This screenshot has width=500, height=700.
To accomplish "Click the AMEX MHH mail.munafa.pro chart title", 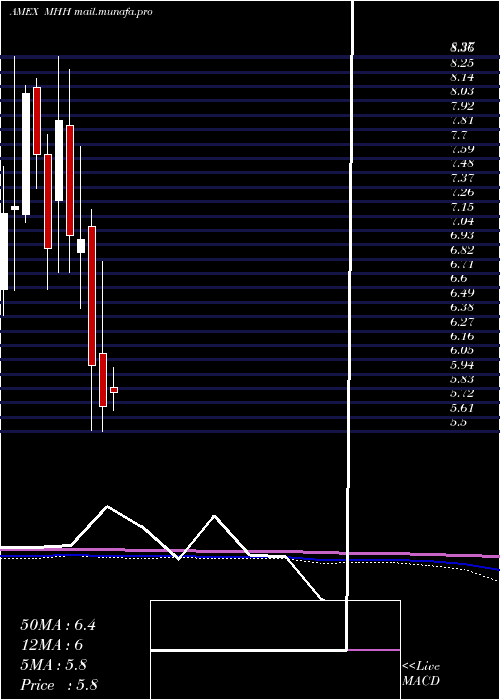I will pyautogui.click(x=81, y=12).
